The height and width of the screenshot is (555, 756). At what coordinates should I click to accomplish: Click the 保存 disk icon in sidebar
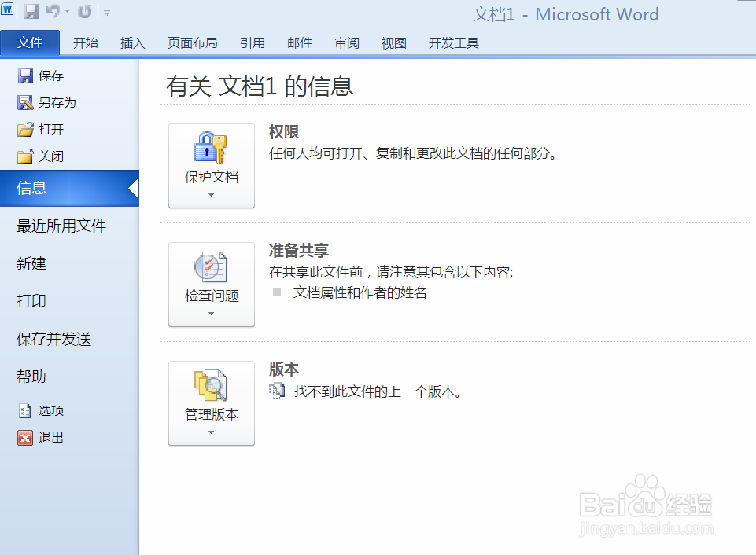pyautogui.click(x=25, y=75)
